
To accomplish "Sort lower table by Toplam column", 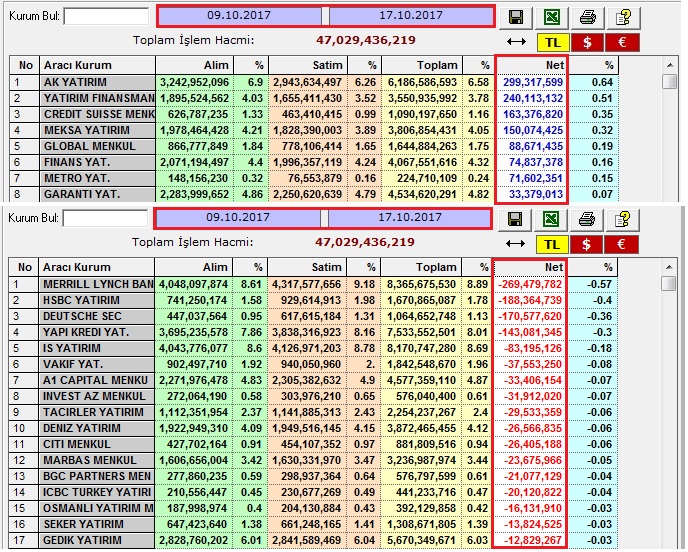I will (421, 267).
